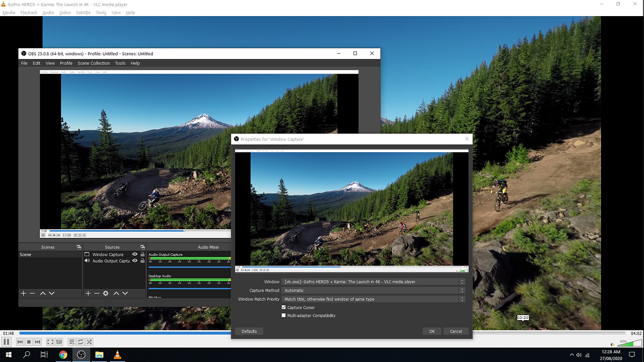Pop out the Scenes dock
The image size is (644, 362).
[x=79, y=247]
